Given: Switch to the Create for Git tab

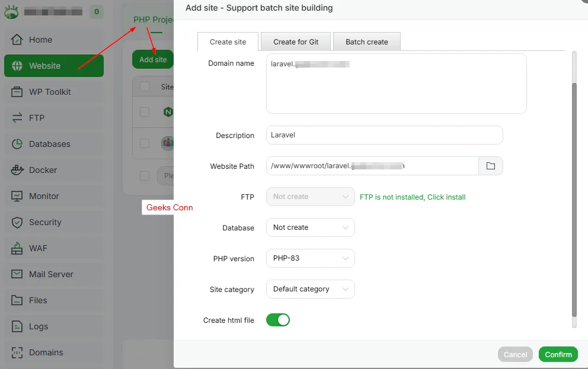Looking at the screenshot, I should click(295, 41).
